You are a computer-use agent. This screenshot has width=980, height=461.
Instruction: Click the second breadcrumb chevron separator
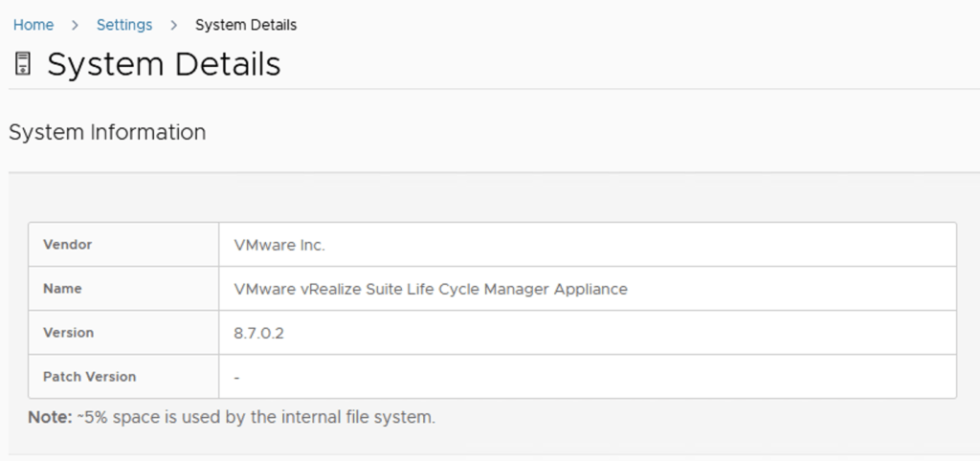[173, 25]
